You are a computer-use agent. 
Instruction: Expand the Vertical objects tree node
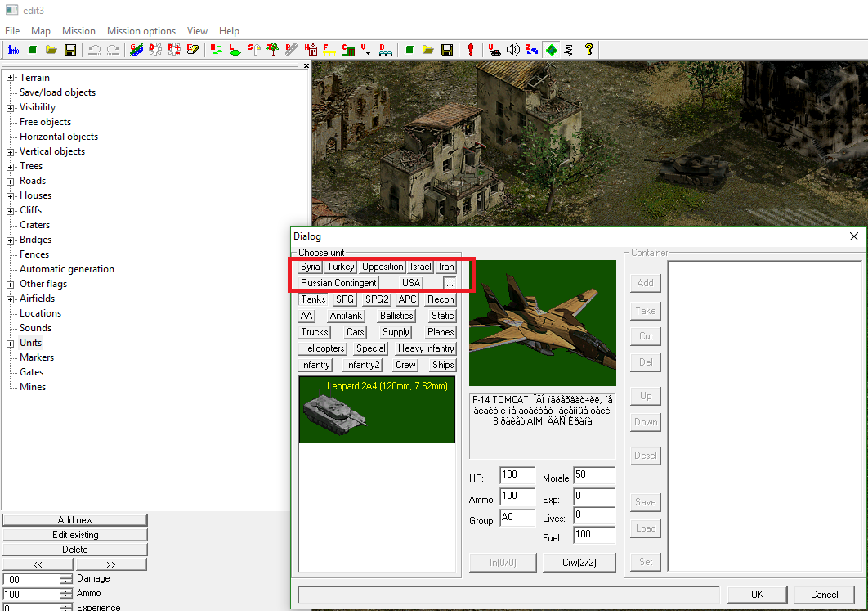click(x=11, y=152)
